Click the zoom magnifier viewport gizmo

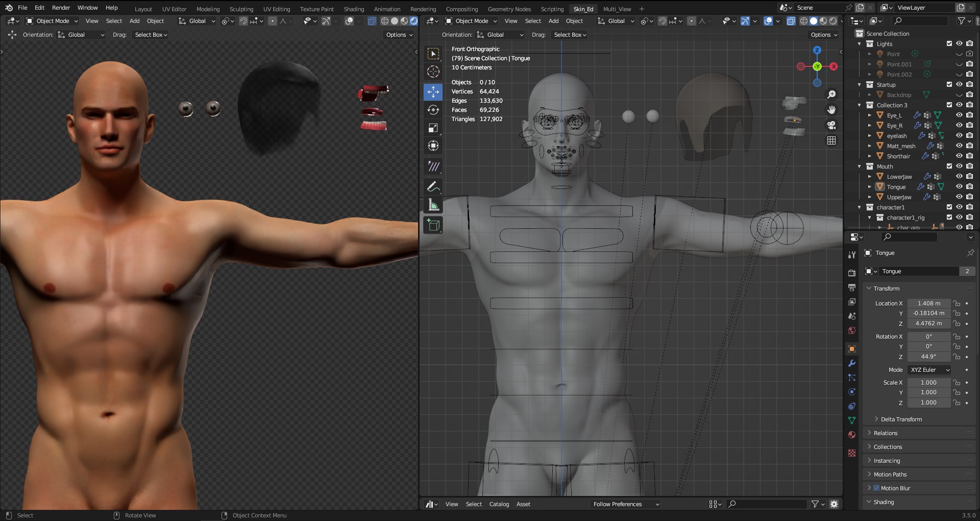(831, 94)
